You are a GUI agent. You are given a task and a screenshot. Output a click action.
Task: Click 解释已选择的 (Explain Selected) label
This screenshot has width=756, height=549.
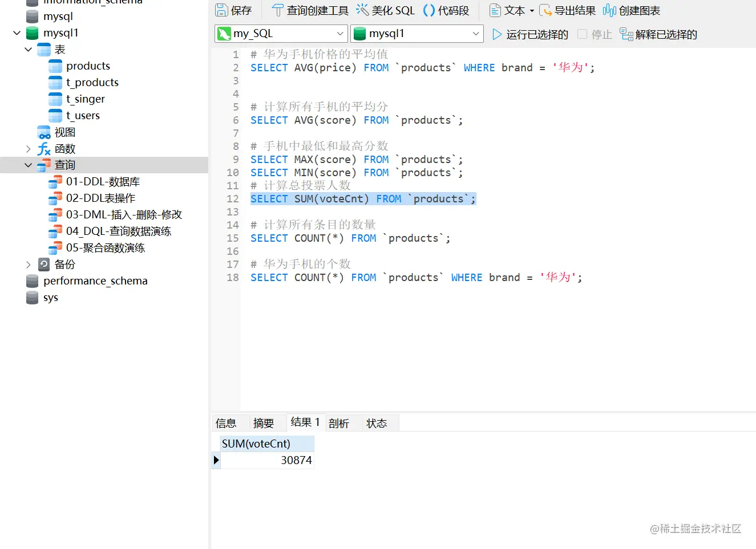click(x=666, y=35)
